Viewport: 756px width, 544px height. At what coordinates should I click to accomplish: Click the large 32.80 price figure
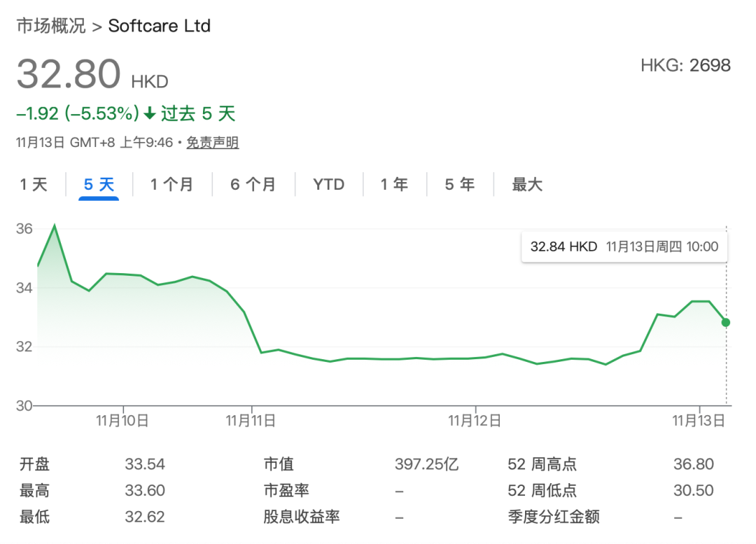coord(69,74)
